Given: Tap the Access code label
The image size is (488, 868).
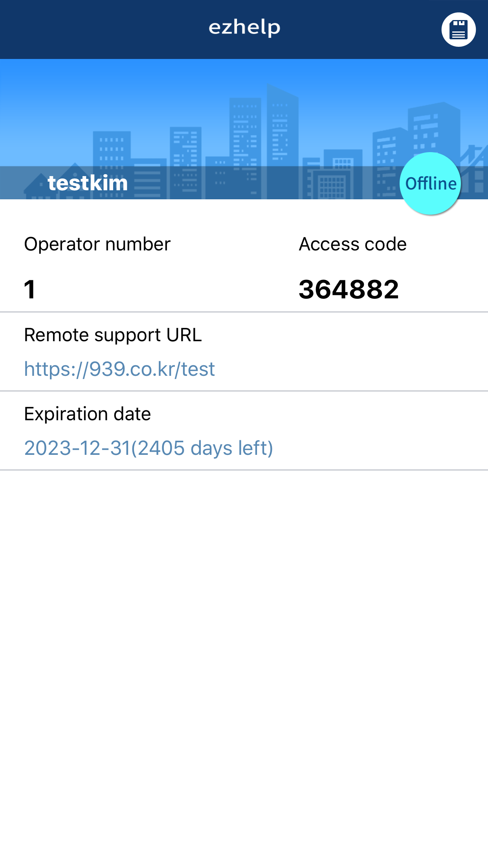Looking at the screenshot, I should 353,244.
